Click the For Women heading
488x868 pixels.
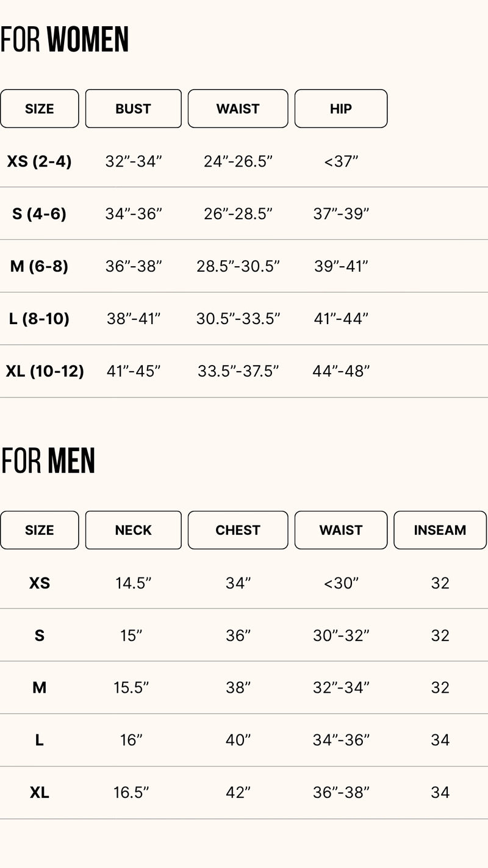pyautogui.click(x=65, y=40)
